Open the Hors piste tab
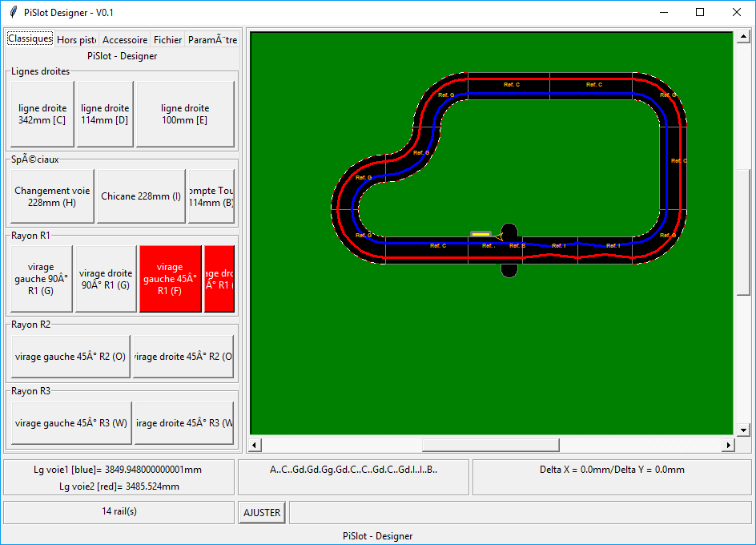Screen dimensions: 756x545 click(77, 39)
